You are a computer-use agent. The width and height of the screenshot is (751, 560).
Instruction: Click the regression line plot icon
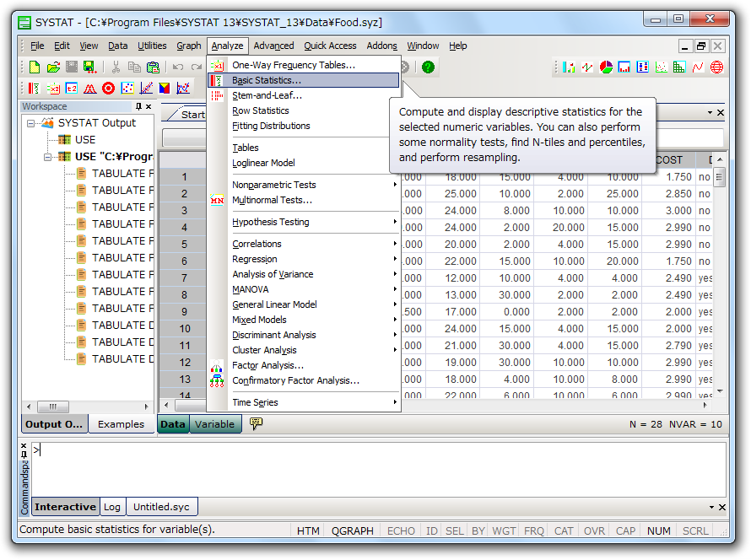point(146,88)
